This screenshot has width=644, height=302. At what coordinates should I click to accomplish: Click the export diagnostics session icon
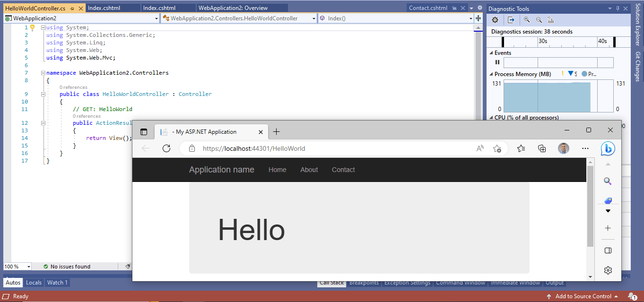click(x=511, y=20)
